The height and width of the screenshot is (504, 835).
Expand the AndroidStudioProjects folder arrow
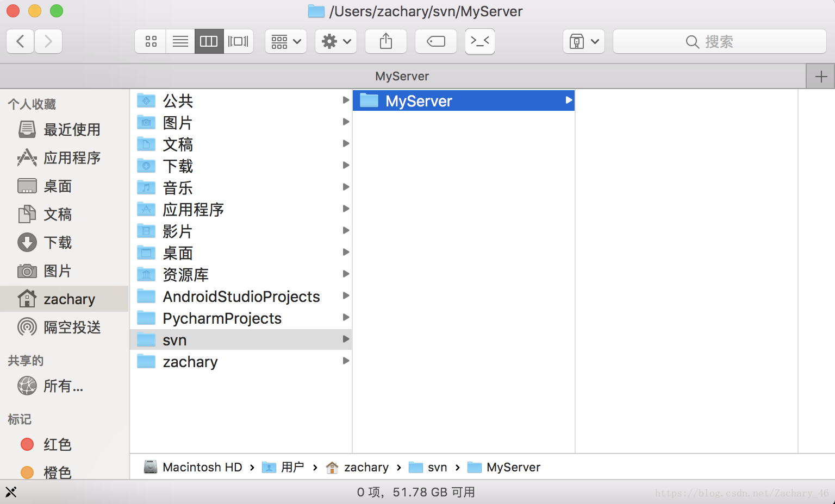pos(346,295)
